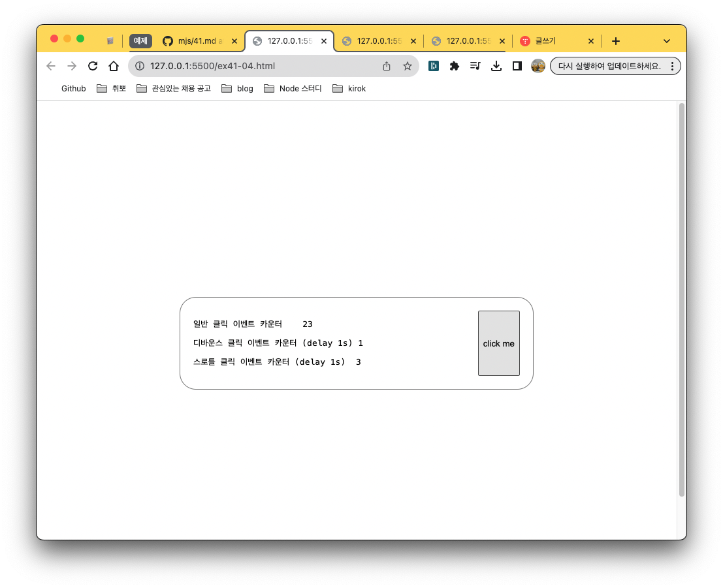
Task: Open the Github bookmark
Action: [x=73, y=89]
